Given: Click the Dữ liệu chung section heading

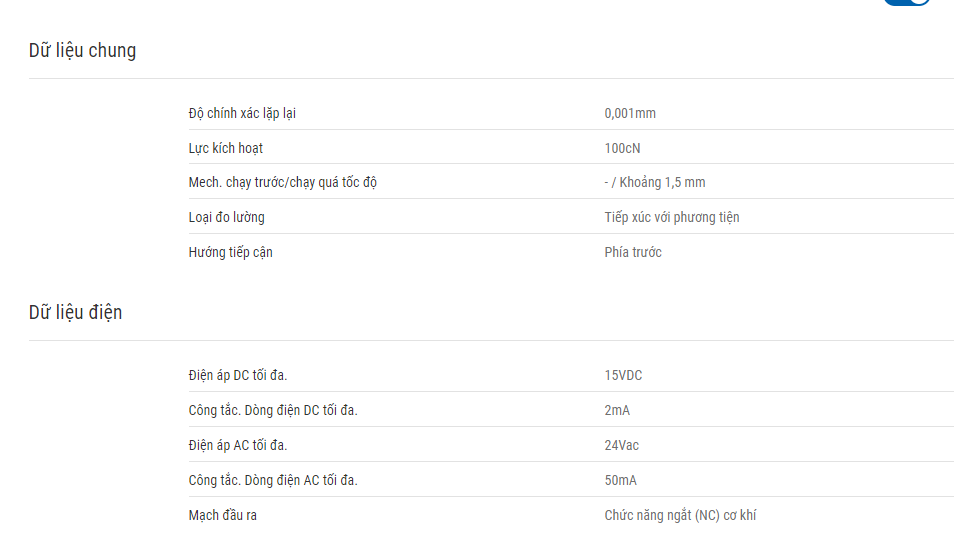Looking at the screenshot, I should pos(82,50).
